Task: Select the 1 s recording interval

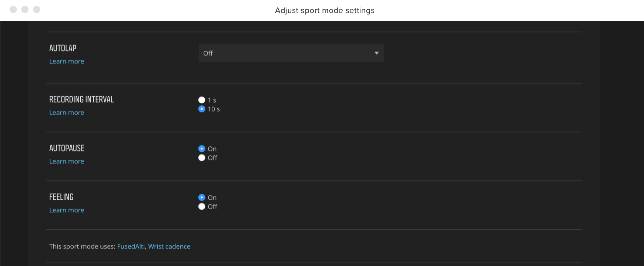Action: point(202,100)
